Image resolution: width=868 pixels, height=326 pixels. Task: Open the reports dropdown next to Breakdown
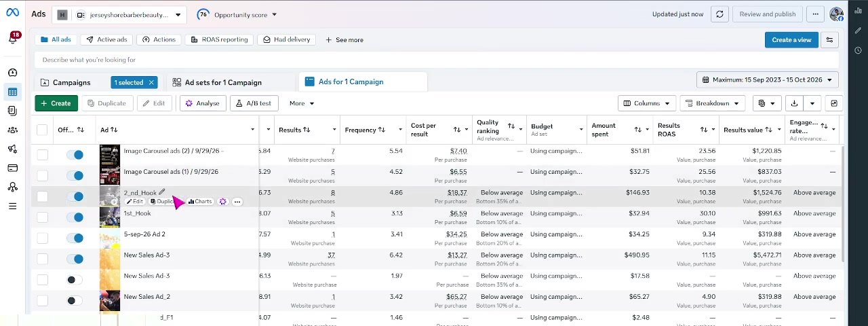[766, 103]
